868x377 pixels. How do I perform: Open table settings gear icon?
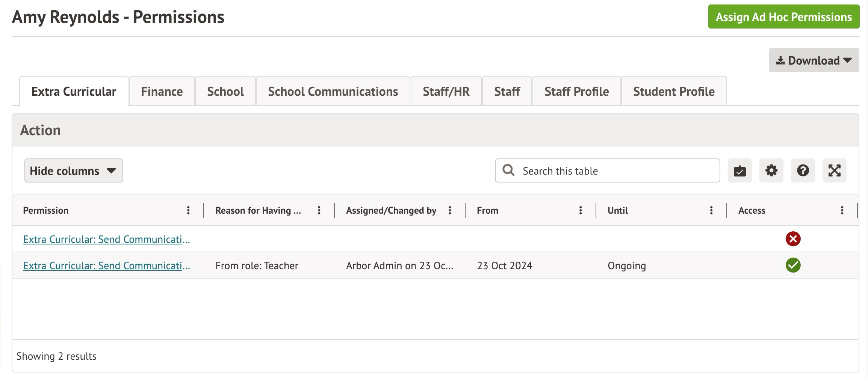pyautogui.click(x=771, y=171)
